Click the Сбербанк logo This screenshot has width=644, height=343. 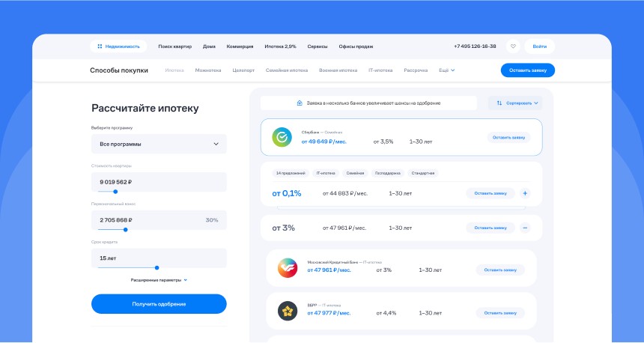pyautogui.click(x=282, y=137)
